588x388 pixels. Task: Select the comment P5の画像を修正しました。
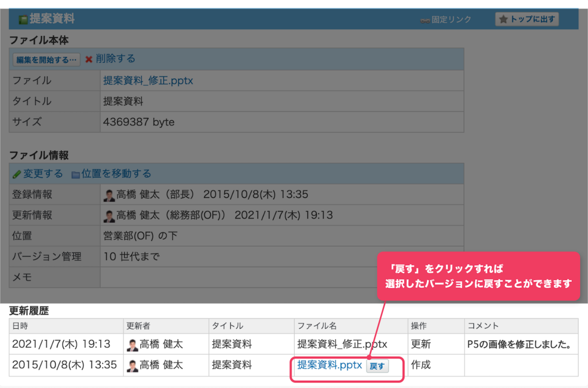(x=519, y=345)
